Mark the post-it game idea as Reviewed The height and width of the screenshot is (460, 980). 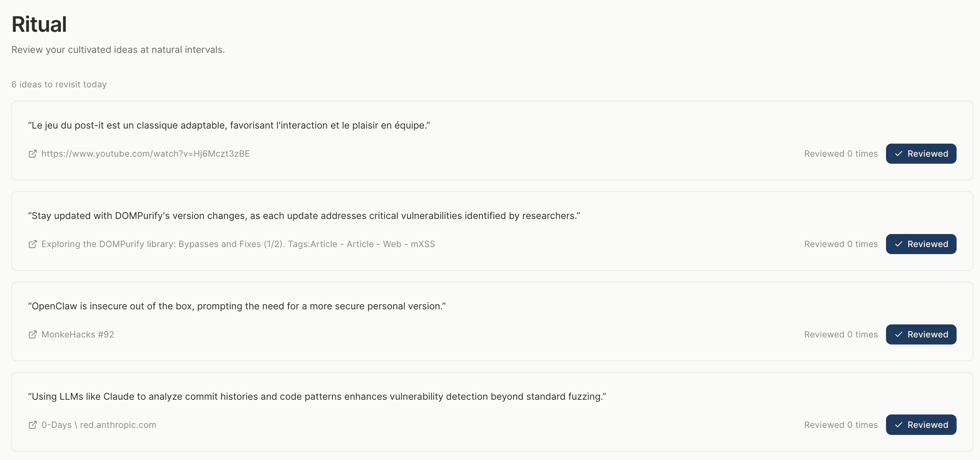[x=921, y=154]
